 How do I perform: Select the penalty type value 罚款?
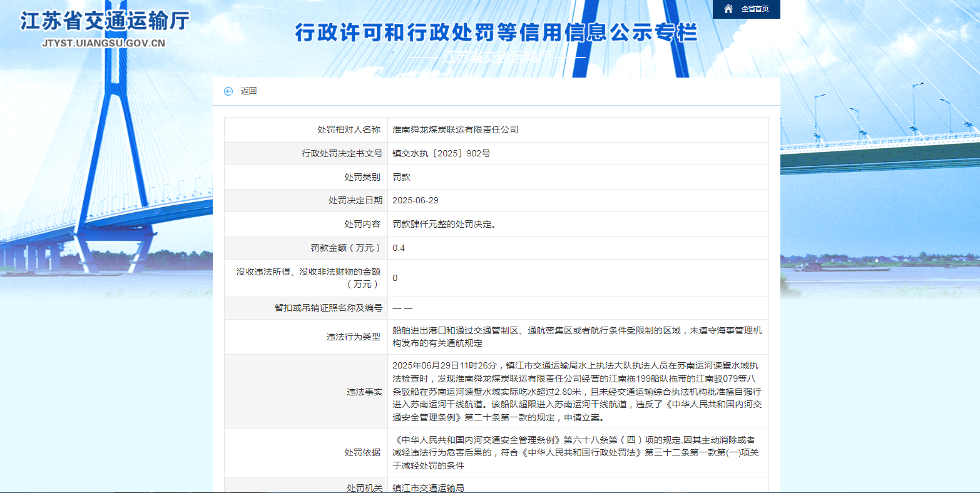tap(401, 177)
